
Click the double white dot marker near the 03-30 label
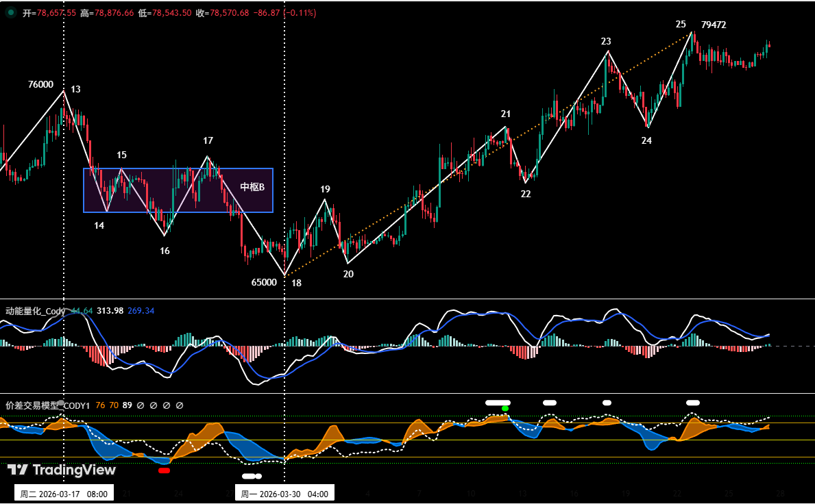(251, 475)
